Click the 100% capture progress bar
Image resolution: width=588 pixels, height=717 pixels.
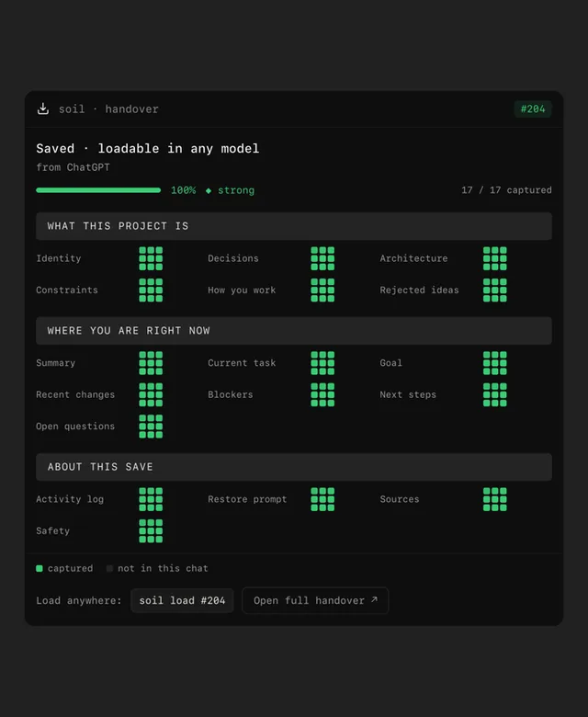pyautogui.click(x=98, y=190)
